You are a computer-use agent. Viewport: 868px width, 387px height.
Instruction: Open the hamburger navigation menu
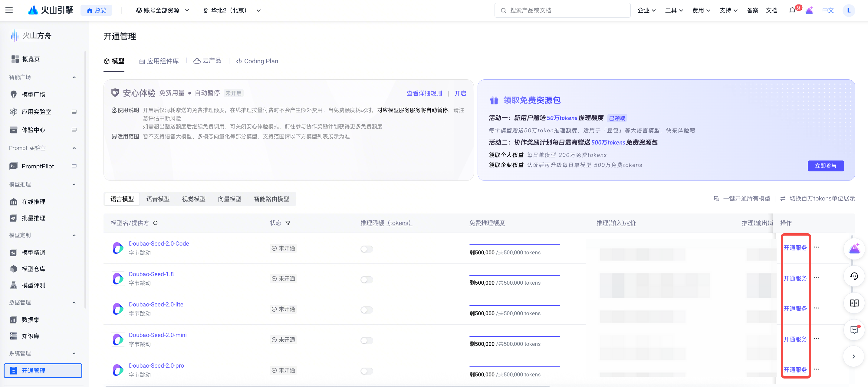coord(9,10)
